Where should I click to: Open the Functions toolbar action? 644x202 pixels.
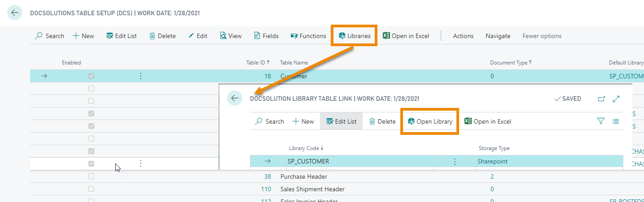pos(308,36)
